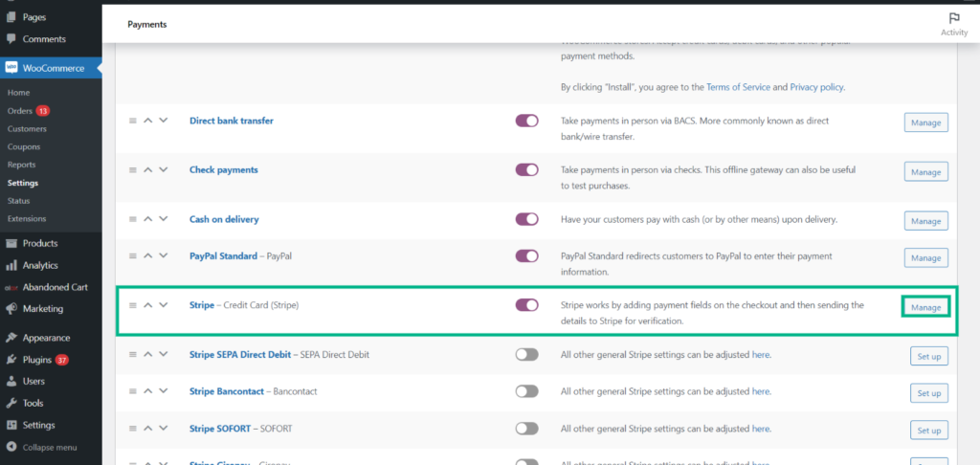
Task: Click the Collapse menu arrow icon
Action: pyautogui.click(x=11, y=448)
